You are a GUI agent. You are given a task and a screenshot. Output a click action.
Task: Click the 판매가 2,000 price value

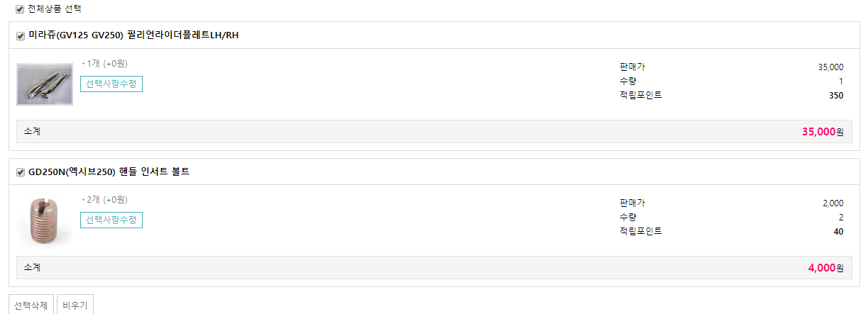coord(833,203)
